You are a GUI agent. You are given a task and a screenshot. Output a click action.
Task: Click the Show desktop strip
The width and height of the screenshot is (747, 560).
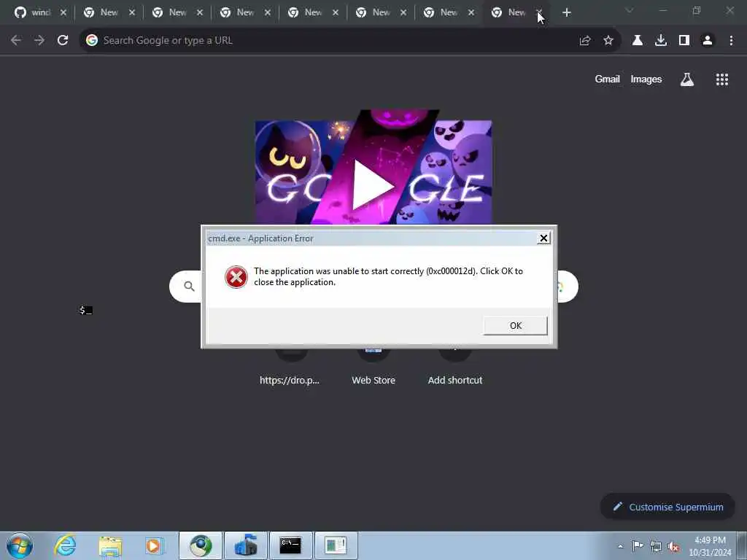click(x=742, y=545)
